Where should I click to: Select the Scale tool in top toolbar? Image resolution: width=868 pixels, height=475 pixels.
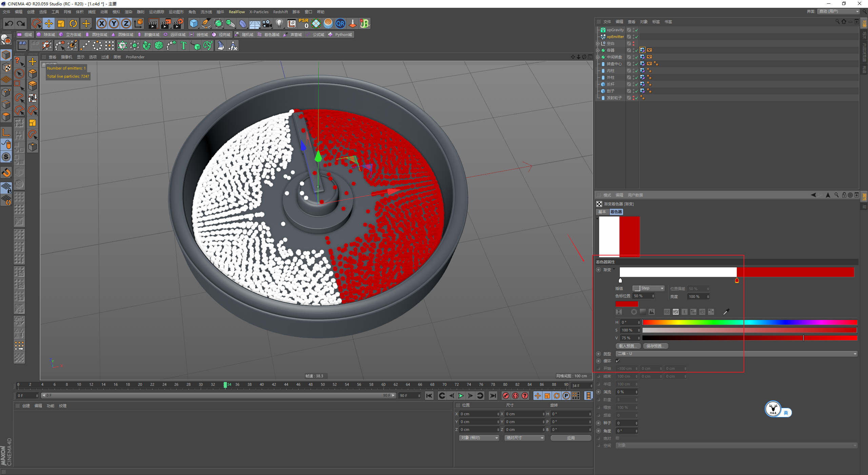coord(61,23)
